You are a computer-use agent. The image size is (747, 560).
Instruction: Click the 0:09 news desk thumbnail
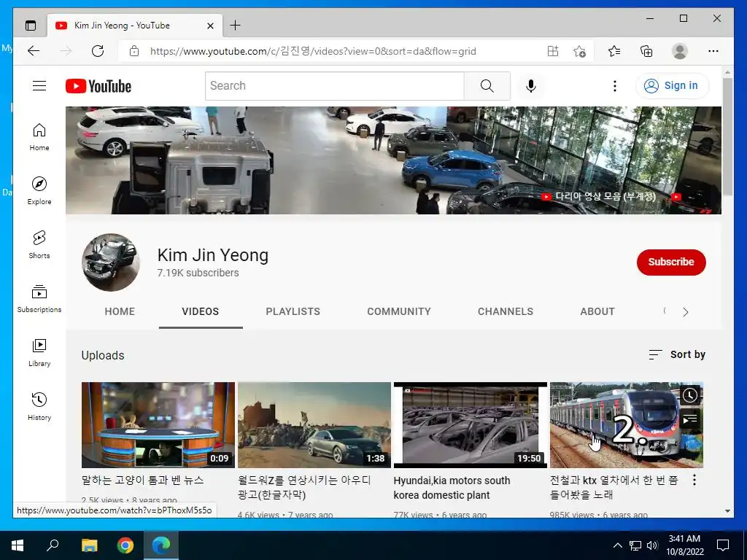[x=158, y=425]
